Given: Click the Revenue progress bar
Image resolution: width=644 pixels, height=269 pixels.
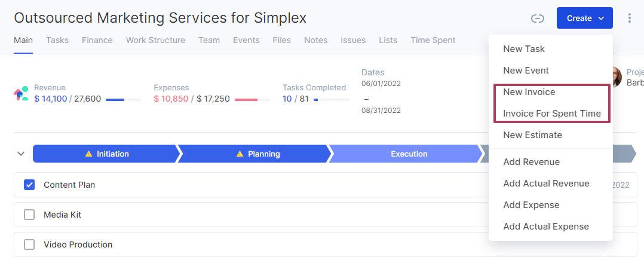Looking at the screenshot, I should (124, 100).
